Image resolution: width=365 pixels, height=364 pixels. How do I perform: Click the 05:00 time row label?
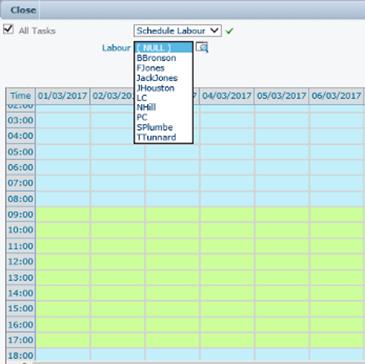(21, 152)
